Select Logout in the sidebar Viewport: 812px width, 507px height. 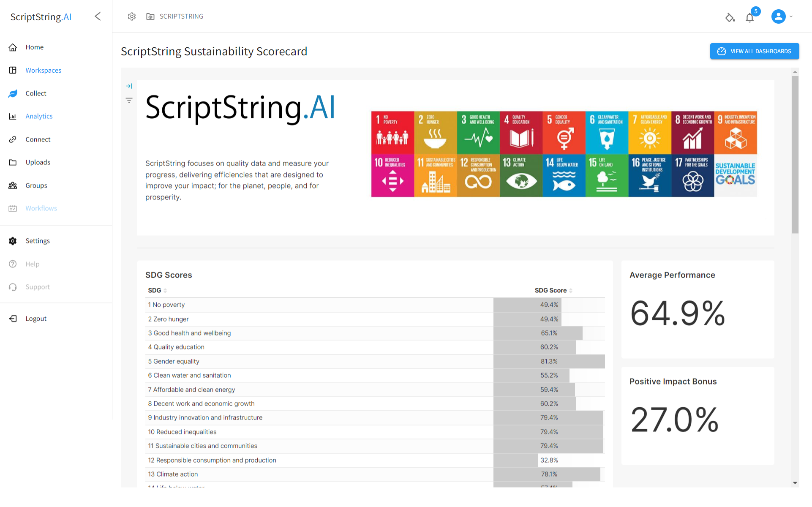tap(36, 319)
